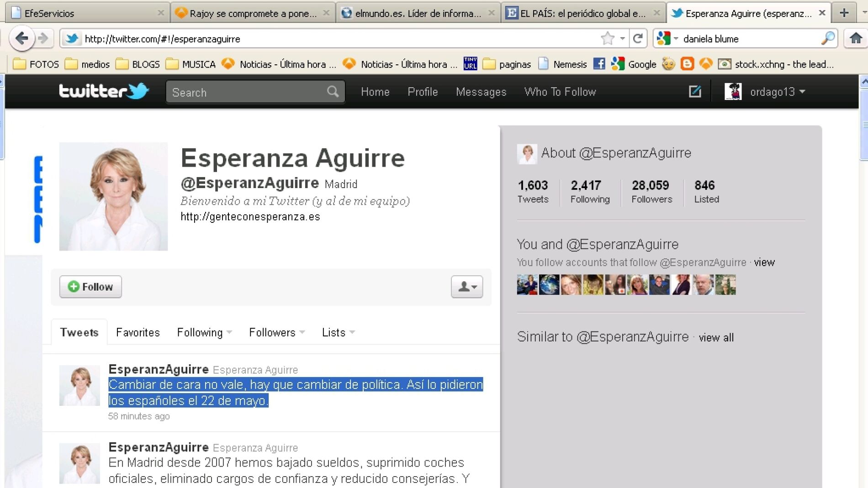Screen dimensions: 868x488
Task: Click view all similar accounts
Action: coord(716,338)
